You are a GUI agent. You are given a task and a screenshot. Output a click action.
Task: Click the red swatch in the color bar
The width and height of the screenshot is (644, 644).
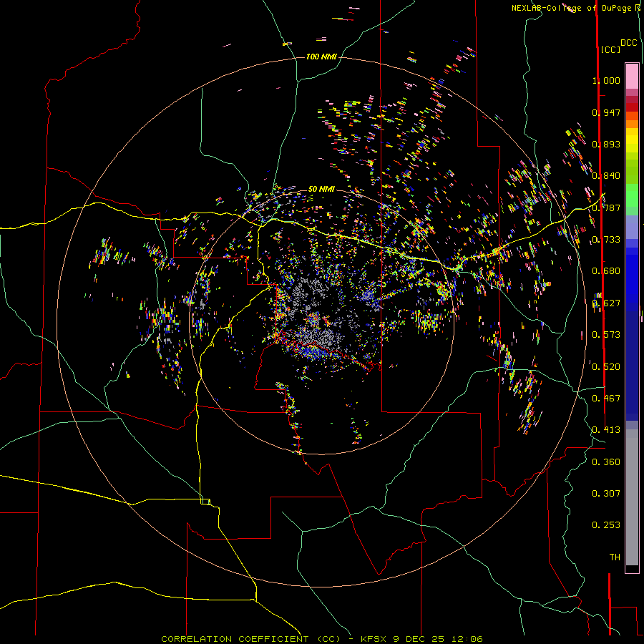[x=632, y=107]
